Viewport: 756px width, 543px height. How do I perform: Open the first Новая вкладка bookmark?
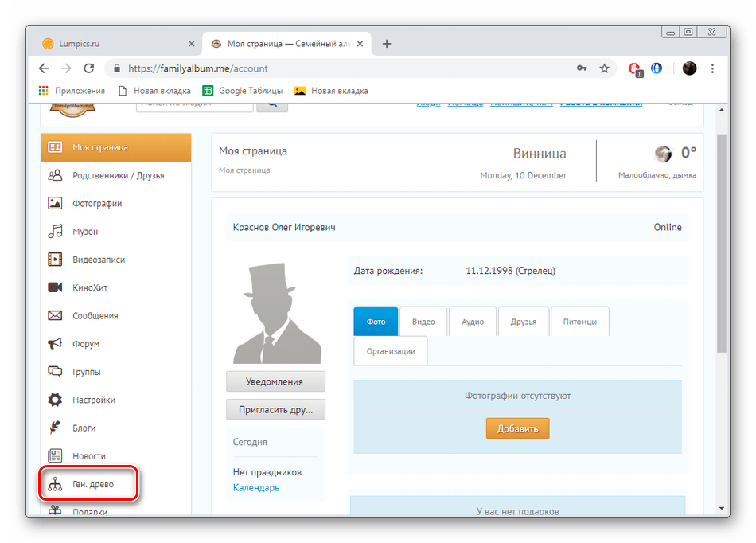pos(154,91)
